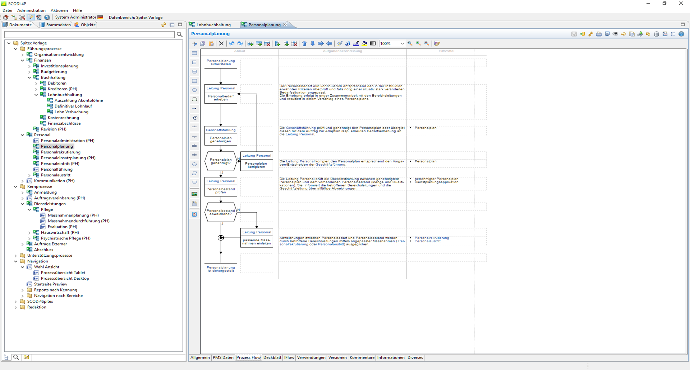Open the Datei menu
The height and width of the screenshot is (370, 690).
7,10
